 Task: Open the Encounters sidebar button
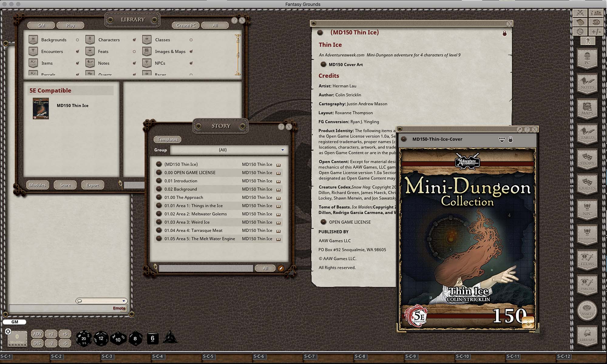pos(587,234)
